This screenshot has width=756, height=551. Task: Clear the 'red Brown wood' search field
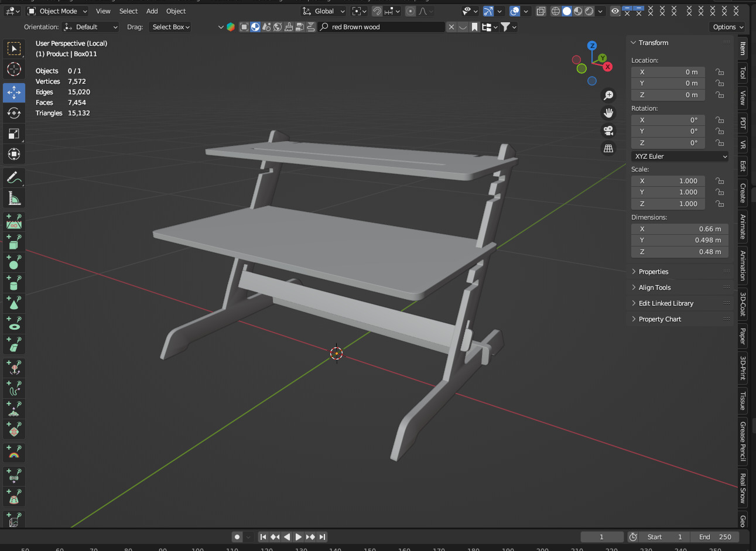[x=451, y=27]
